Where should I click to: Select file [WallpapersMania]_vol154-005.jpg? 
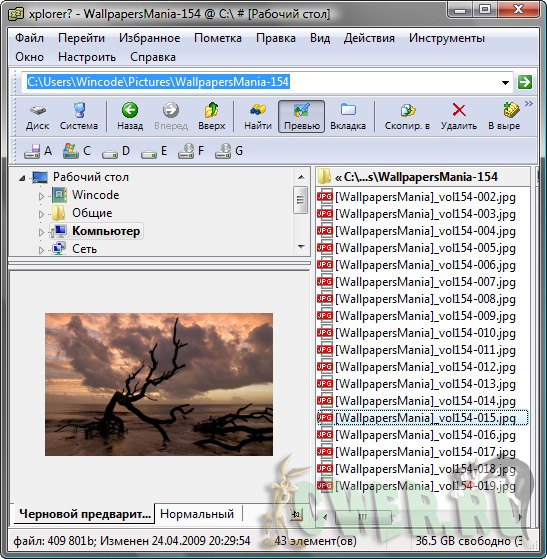425,248
